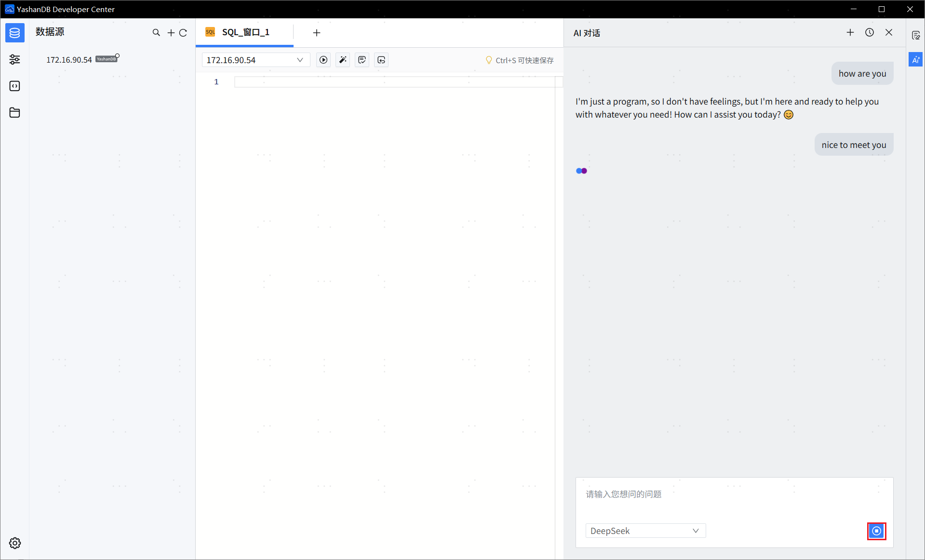The image size is (925, 560).
Task: Start a new AI conversation
Action: (850, 32)
